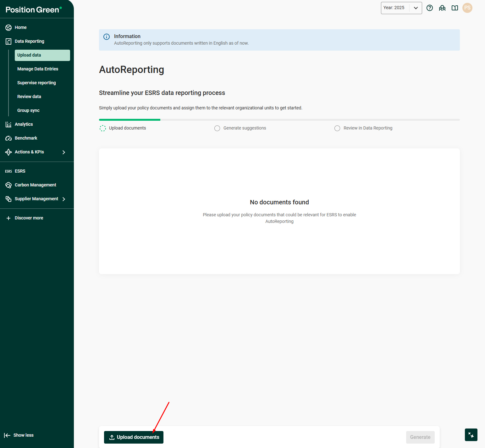The height and width of the screenshot is (448, 485).
Task: Click the sparkle AI assistant button
Action: (x=471, y=435)
